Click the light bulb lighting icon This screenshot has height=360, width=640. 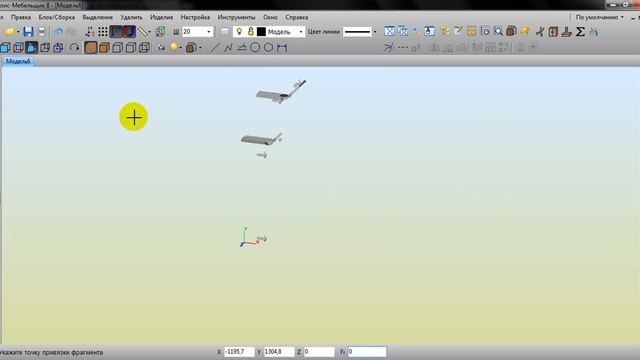click(x=174, y=48)
